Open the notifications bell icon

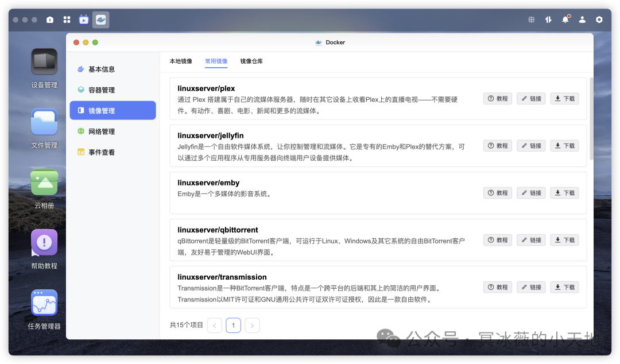coord(565,20)
